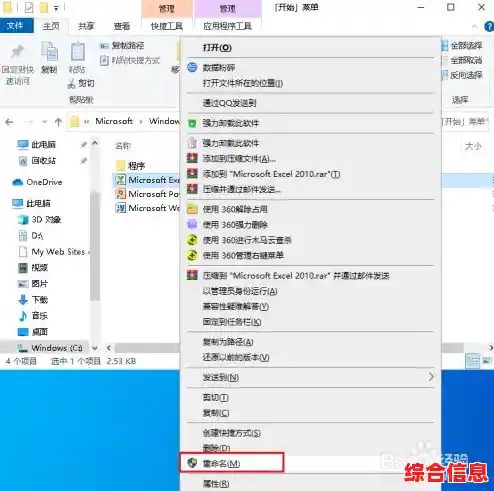Click the 复制 ribbon icon
Viewport: 494px width, 491px height.
pyautogui.click(x=49, y=52)
